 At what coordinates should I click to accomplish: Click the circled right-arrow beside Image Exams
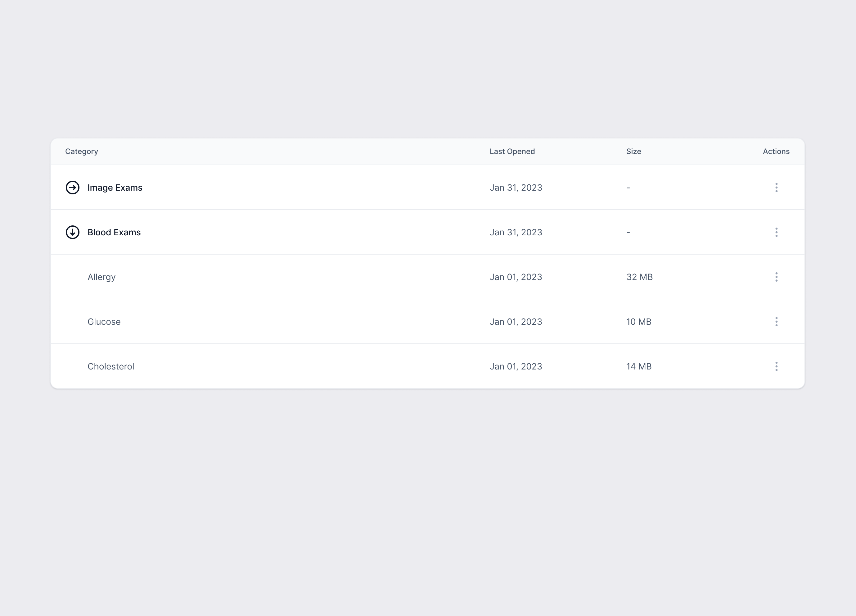pos(72,188)
